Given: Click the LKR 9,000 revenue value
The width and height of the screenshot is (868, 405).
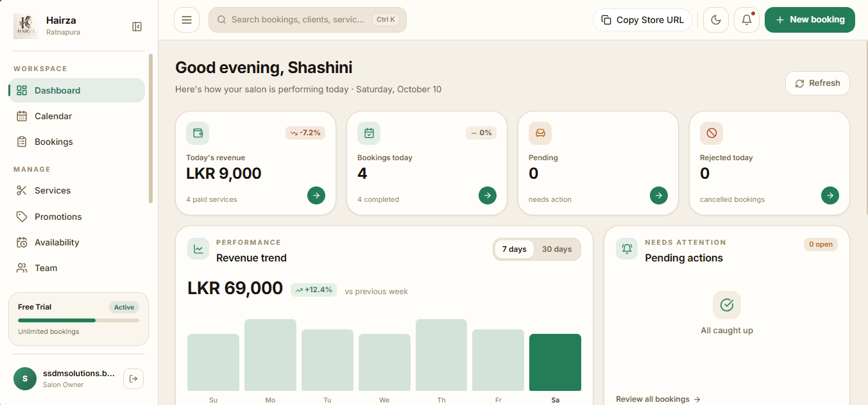Looking at the screenshot, I should (x=224, y=174).
